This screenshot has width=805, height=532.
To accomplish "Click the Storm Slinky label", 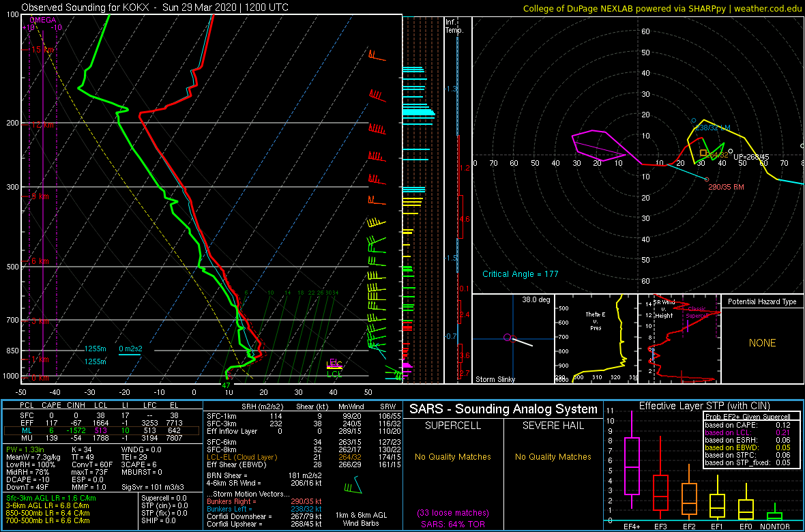I will pos(496,379).
